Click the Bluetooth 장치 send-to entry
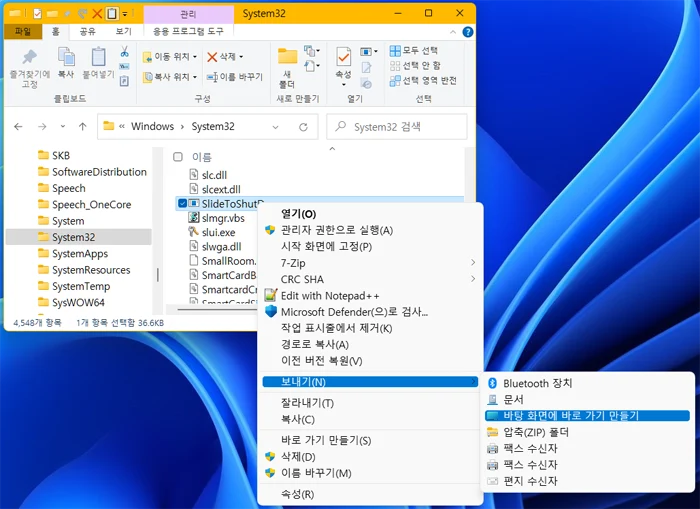The width and height of the screenshot is (700, 509). [x=588, y=383]
